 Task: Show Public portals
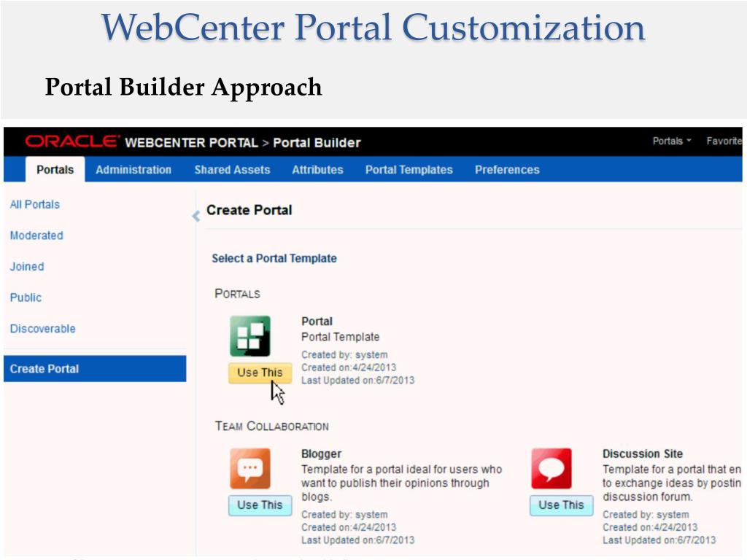(26, 297)
